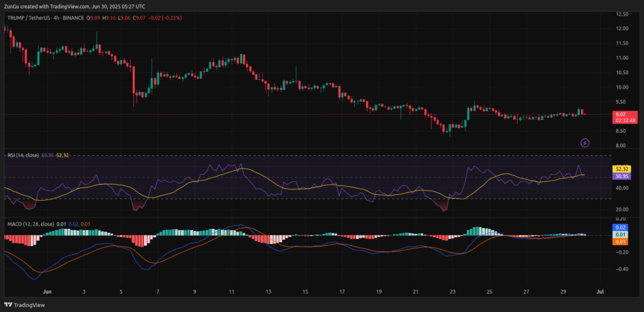Click the header text with ZunGu created date
Image resolution: width=644 pixels, height=312 pixels.
[74, 6]
